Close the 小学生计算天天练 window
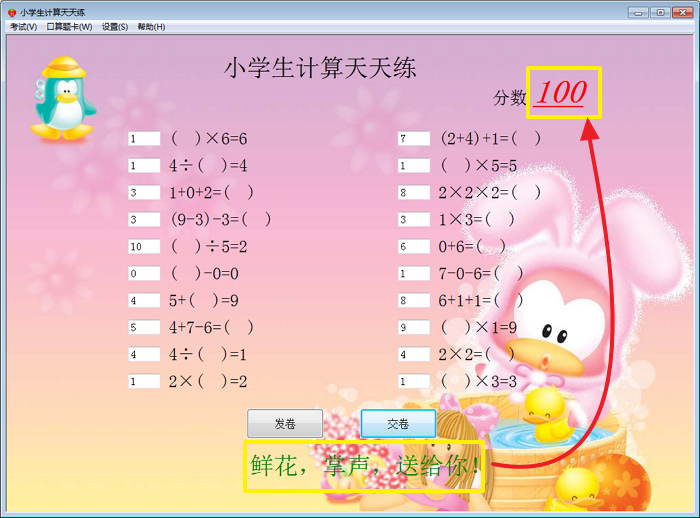700x518 pixels. (682, 13)
